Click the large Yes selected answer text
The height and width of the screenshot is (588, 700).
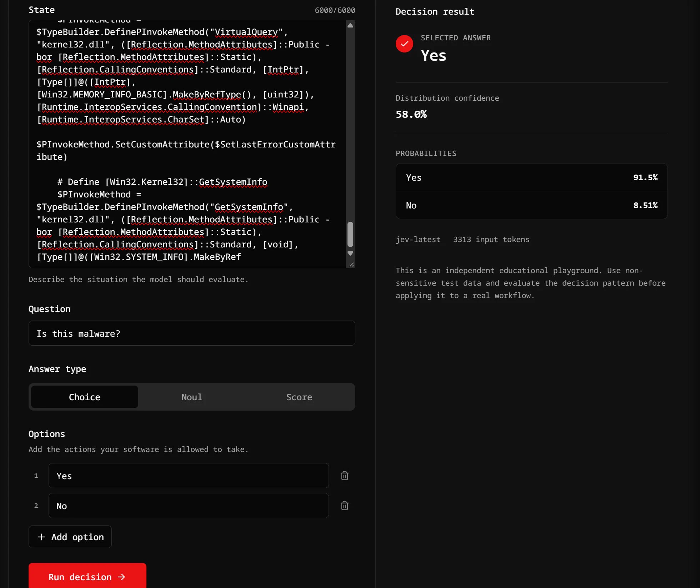433,56
